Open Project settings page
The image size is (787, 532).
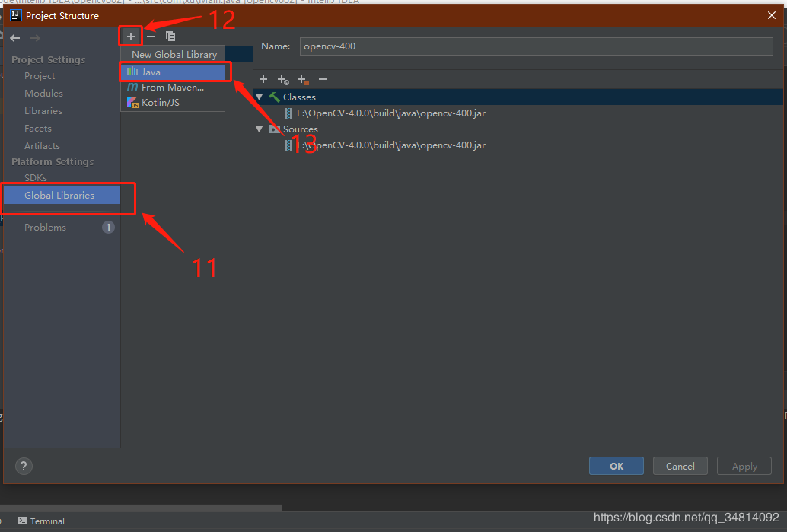click(40, 76)
